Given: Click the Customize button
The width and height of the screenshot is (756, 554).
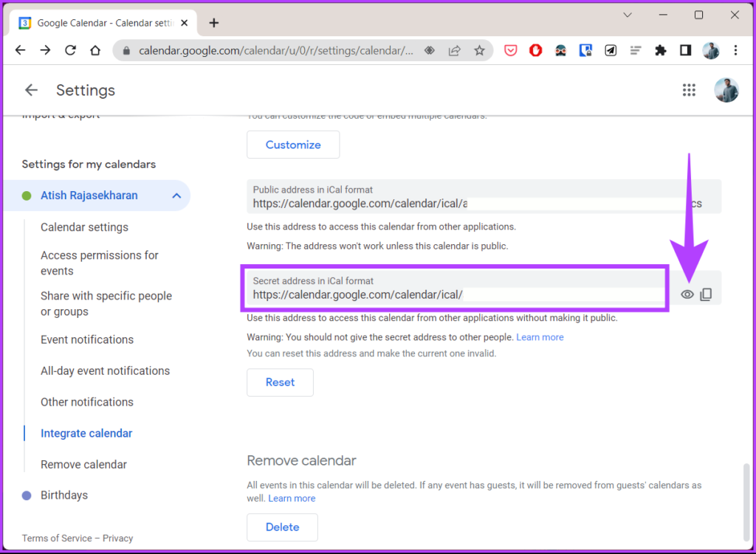Looking at the screenshot, I should pyautogui.click(x=292, y=145).
